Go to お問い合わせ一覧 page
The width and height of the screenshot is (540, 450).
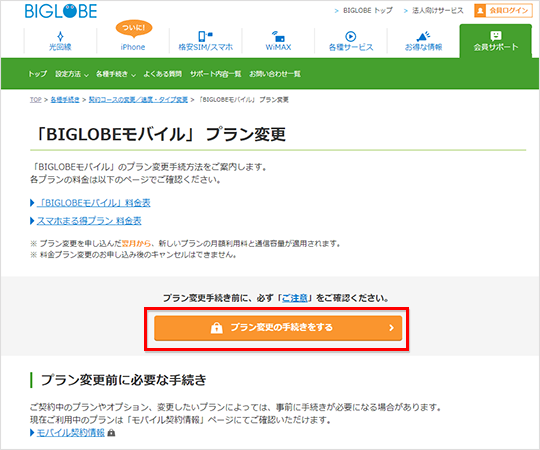275,74
